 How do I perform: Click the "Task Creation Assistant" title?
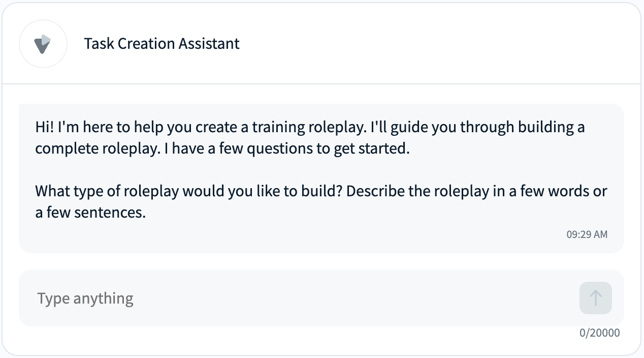[162, 44]
